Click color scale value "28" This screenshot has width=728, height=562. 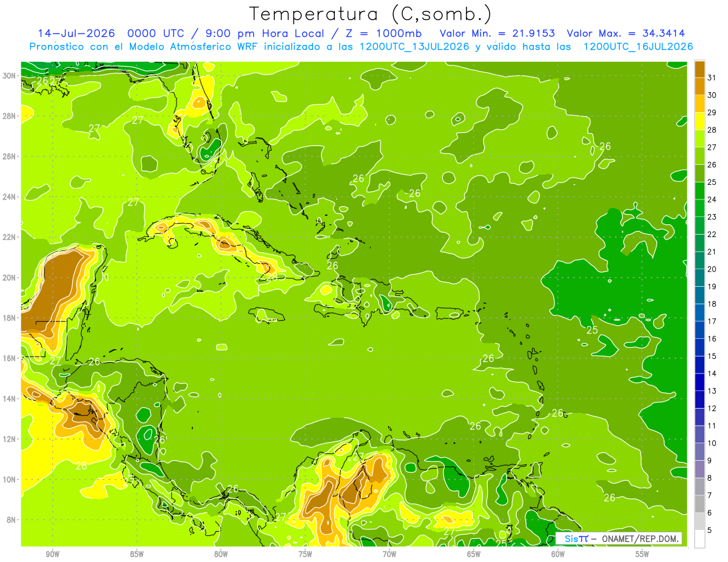click(712, 130)
